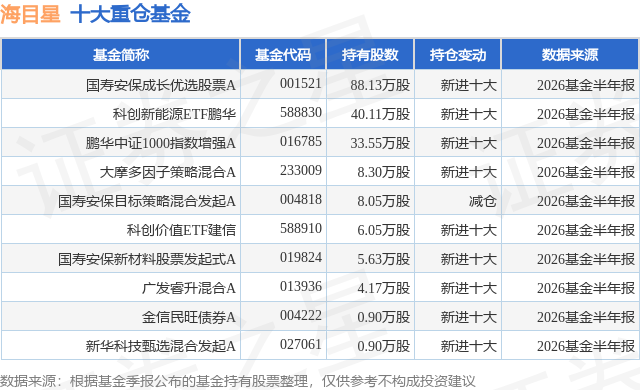Click the 数据来源 column header
The width and height of the screenshot is (640, 390).
pos(570,55)
